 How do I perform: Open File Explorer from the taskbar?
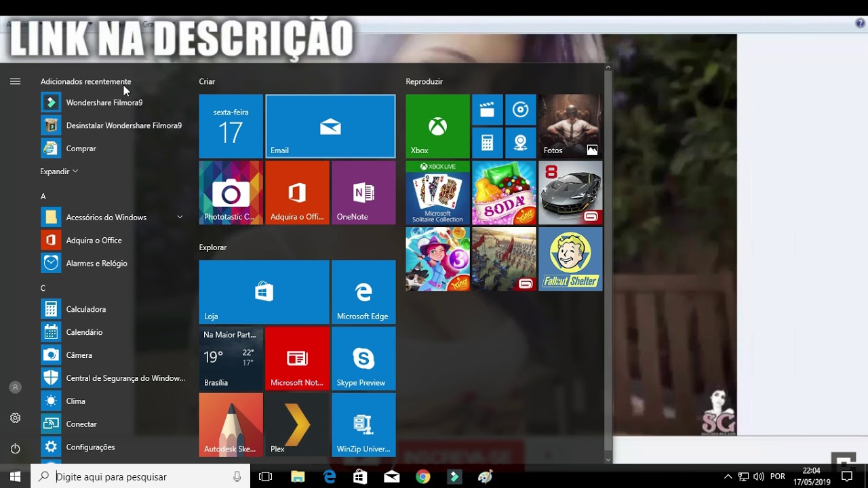298,476
